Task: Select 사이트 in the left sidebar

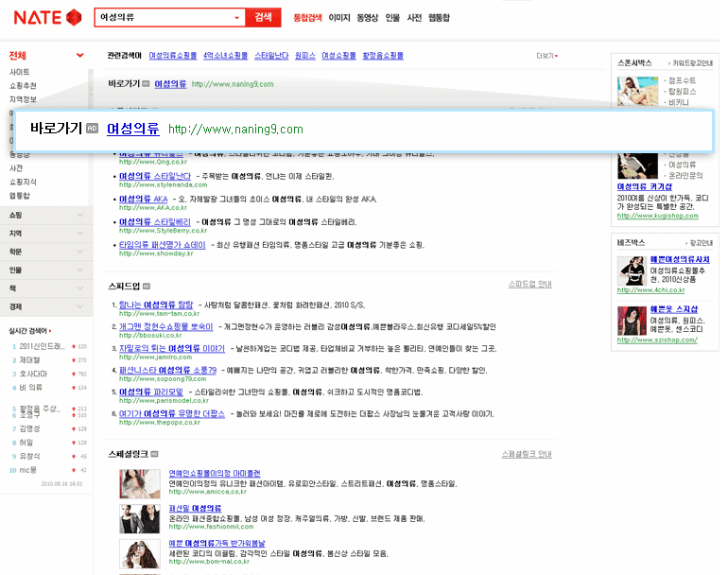Action: click(x=20, y=72)
